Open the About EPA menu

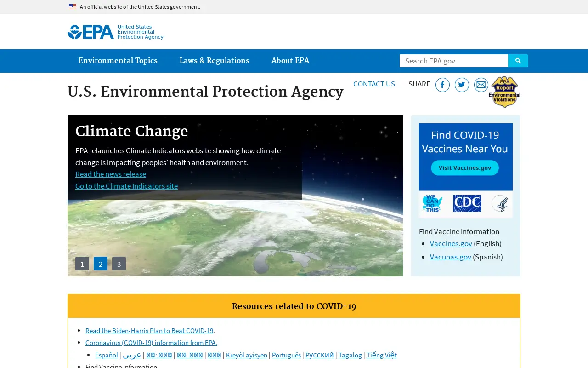click(x=290, y=61)
